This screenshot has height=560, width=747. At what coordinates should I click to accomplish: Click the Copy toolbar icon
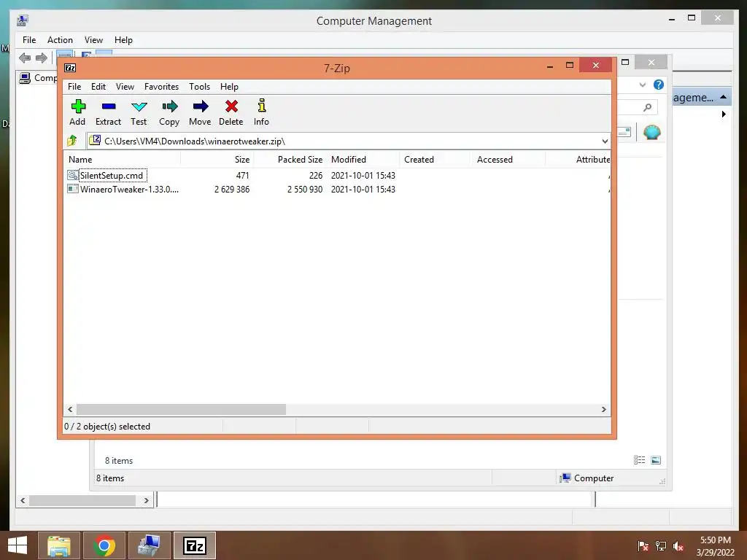pyautogui.click(x=169, y=112)
